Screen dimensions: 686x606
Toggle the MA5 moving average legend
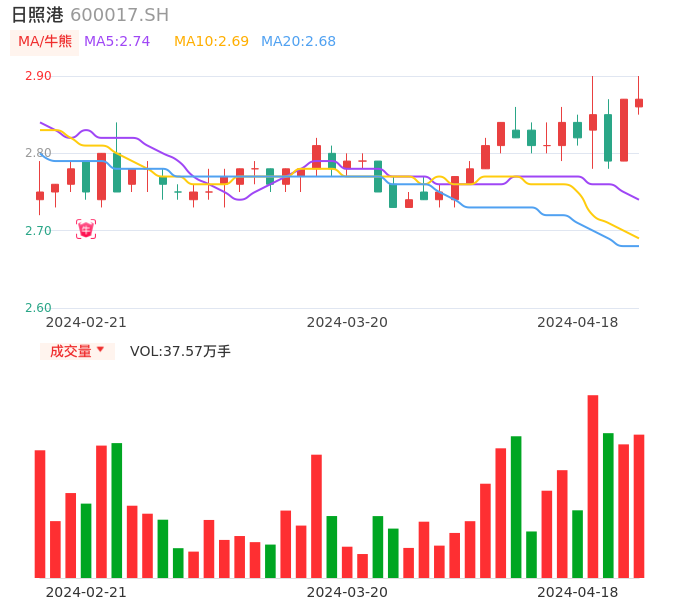click(x=117, y=42)
